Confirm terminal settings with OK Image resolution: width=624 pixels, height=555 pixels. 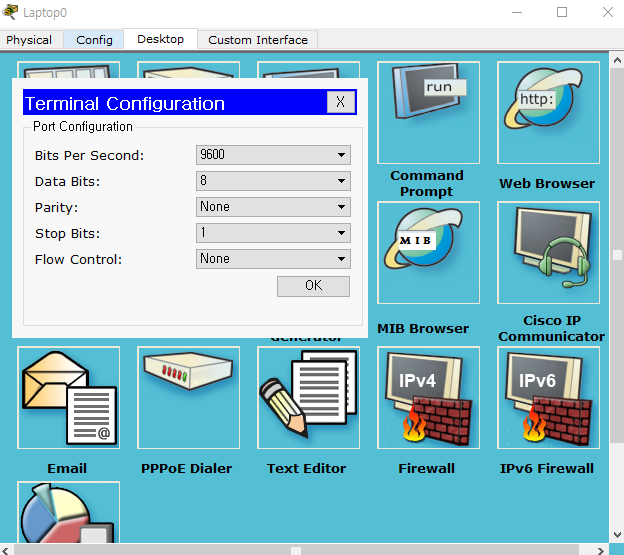(x=313, y=286)
